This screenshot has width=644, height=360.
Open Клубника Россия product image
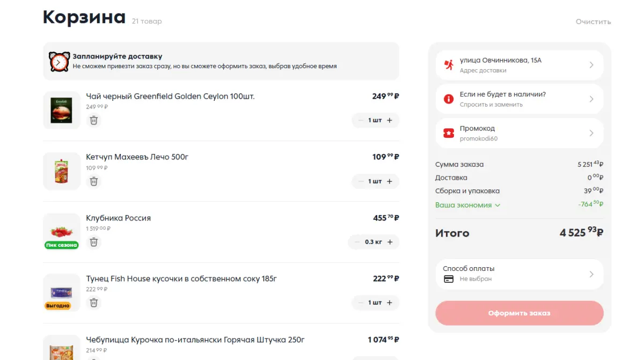pyautogui.click(x=62, y=231)
